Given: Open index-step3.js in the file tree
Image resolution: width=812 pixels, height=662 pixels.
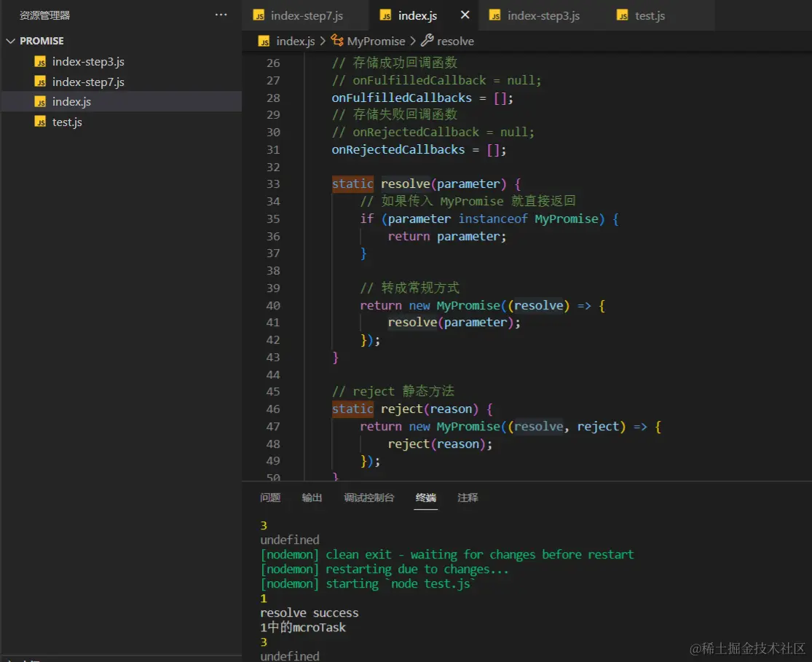Looking at the screenshot, I should [x=88, y=62].
